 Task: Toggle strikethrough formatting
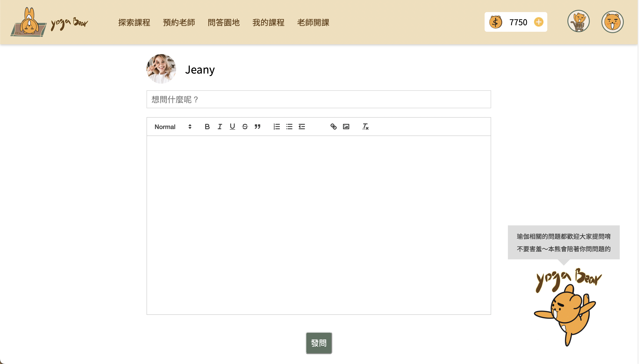(245, 127)
